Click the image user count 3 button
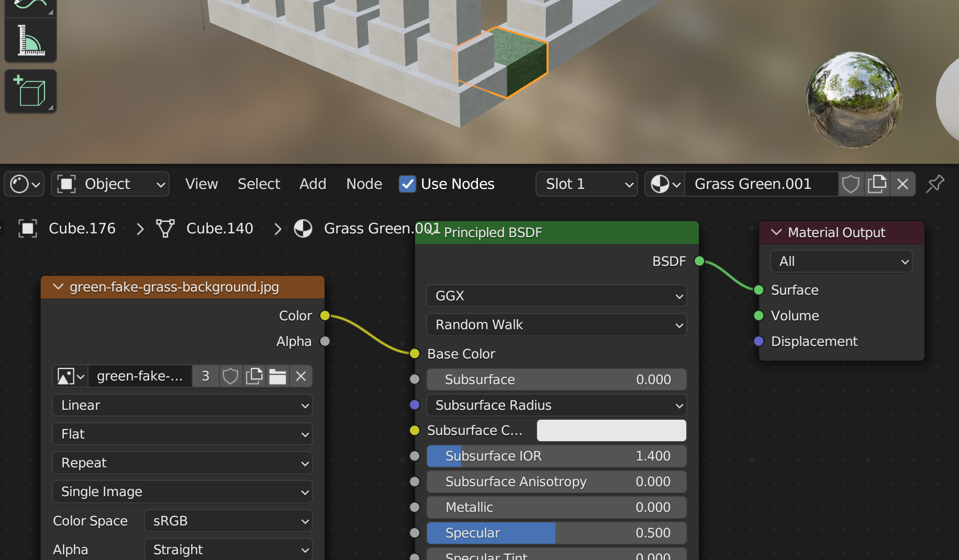 click(205, 376)
